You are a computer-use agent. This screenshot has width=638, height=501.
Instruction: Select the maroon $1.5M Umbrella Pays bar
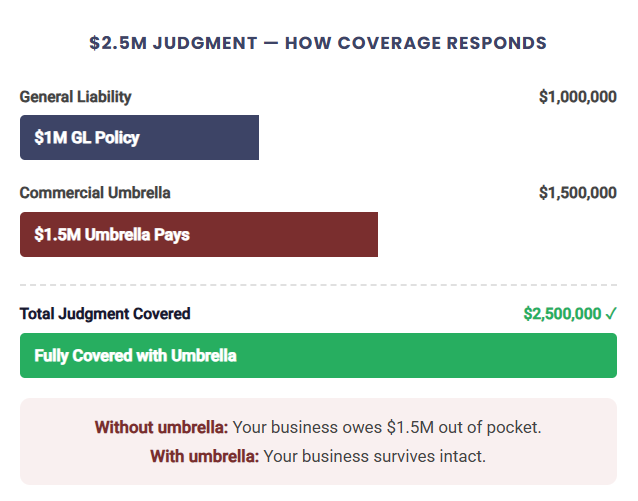tap(198, 235)
